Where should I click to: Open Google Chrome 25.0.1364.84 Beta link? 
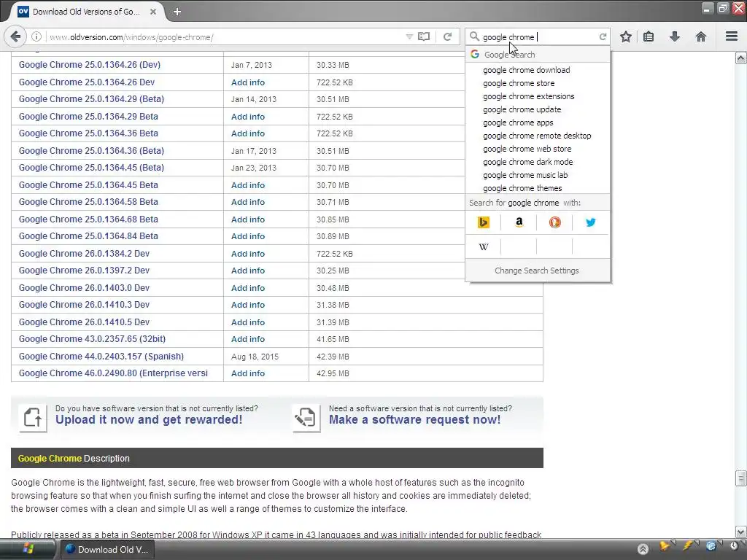[88, 236]
